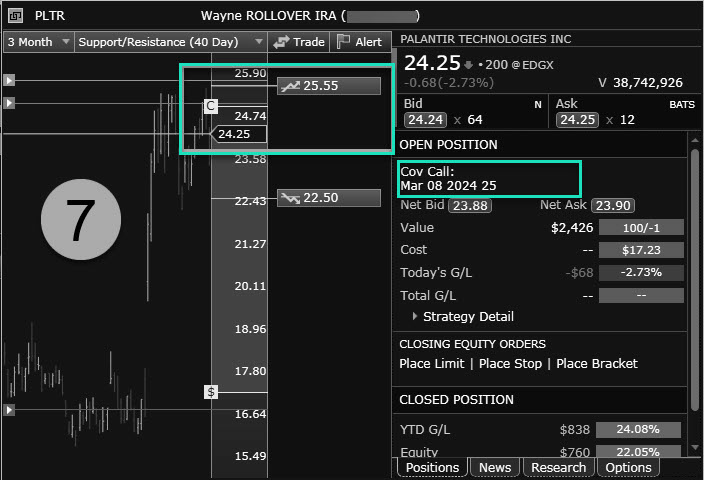Click the Place Limit link

tap(432, 364)
